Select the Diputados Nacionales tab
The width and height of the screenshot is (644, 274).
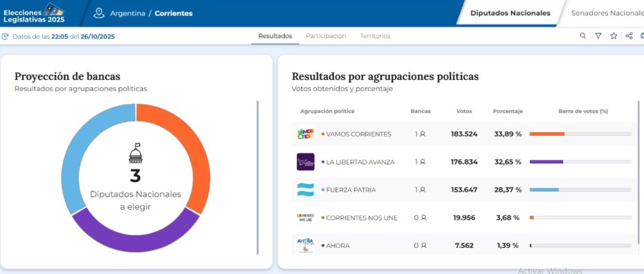click(510, 13)
